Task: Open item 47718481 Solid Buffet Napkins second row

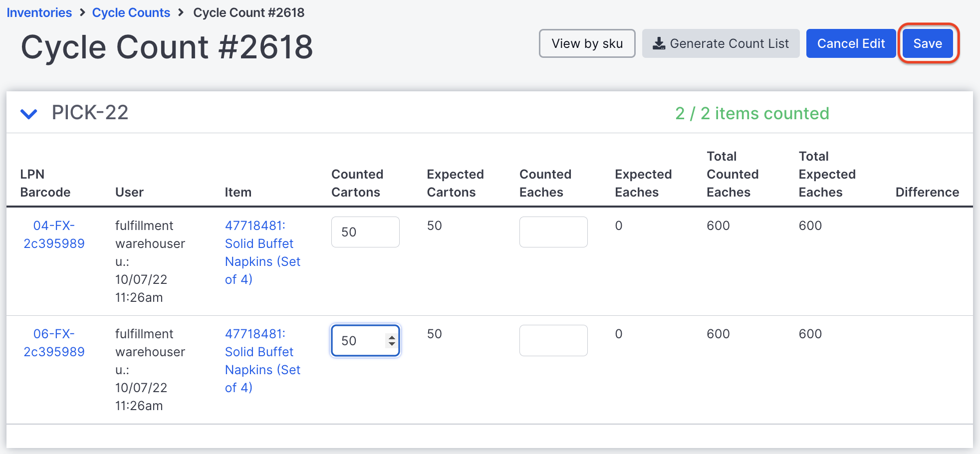Action: 262,361
